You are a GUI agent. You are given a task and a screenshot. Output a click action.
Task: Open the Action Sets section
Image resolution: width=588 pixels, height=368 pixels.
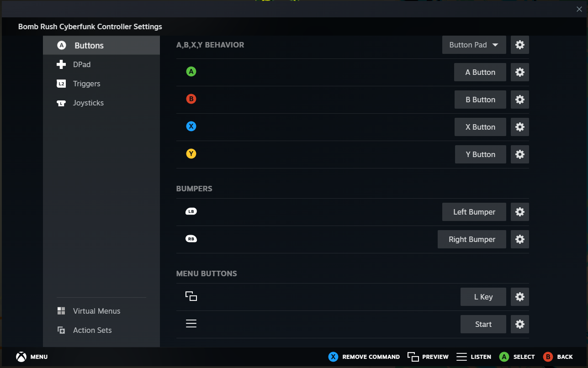(x=92, y=330)
